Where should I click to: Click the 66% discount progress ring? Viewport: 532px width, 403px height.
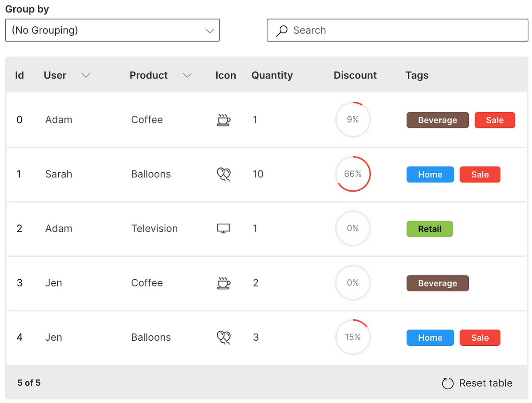pyautogui.click(x=353, y=174)
